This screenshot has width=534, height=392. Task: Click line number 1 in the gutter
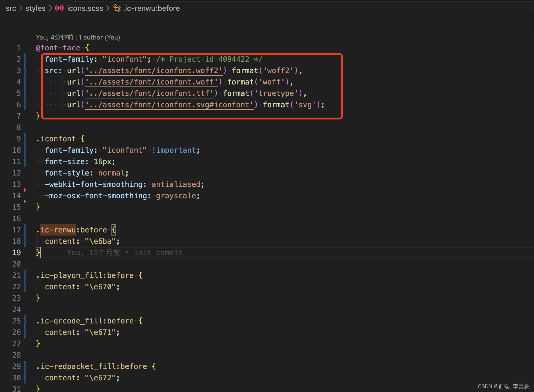click(19, 48)
